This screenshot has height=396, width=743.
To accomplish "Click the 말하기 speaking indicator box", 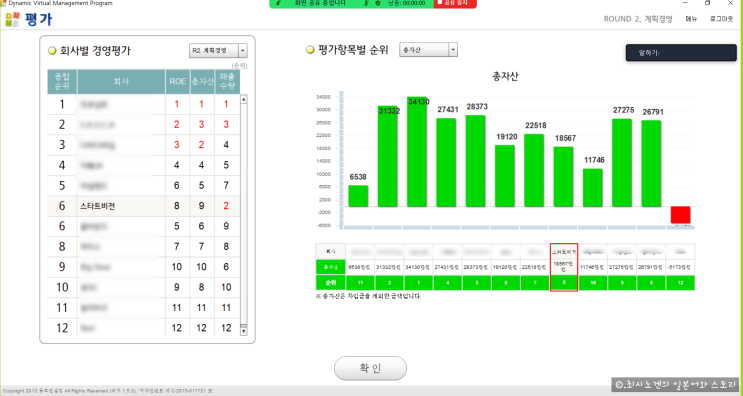I will pos(681,53).
